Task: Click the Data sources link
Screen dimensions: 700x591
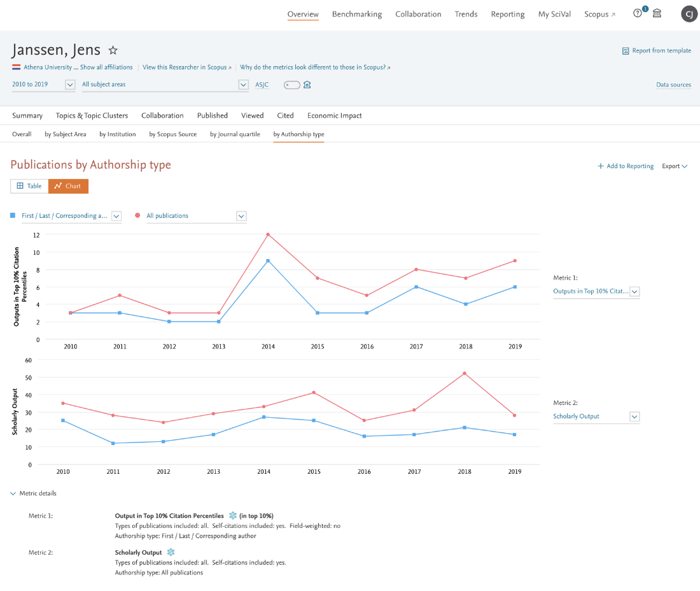Action: (673, 85)
